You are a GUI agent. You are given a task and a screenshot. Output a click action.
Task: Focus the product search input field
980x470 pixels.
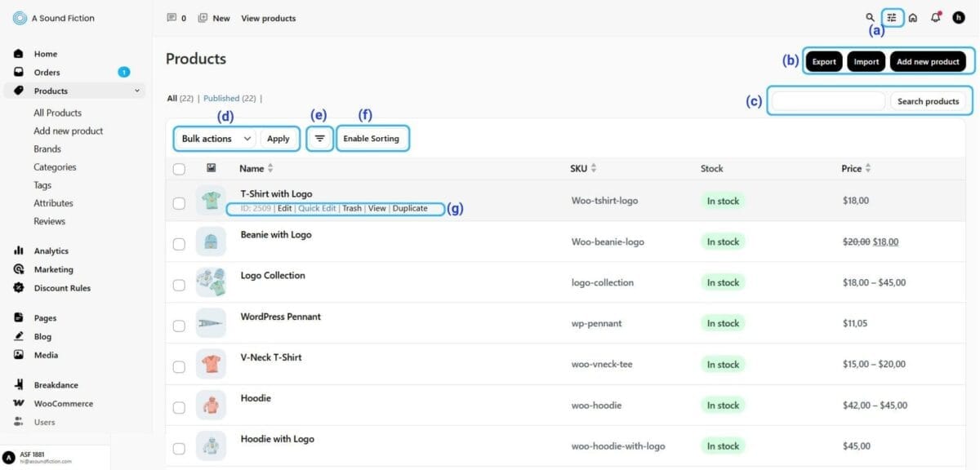tap(829, 101)
